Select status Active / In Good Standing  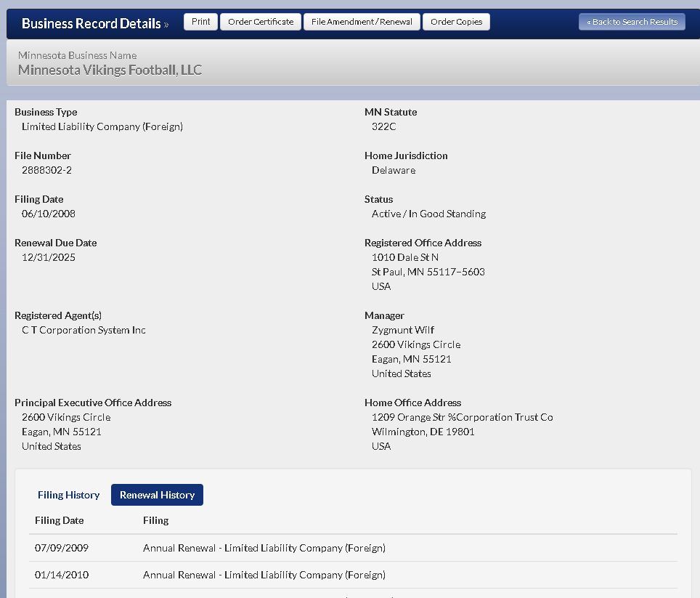[428, 214]
